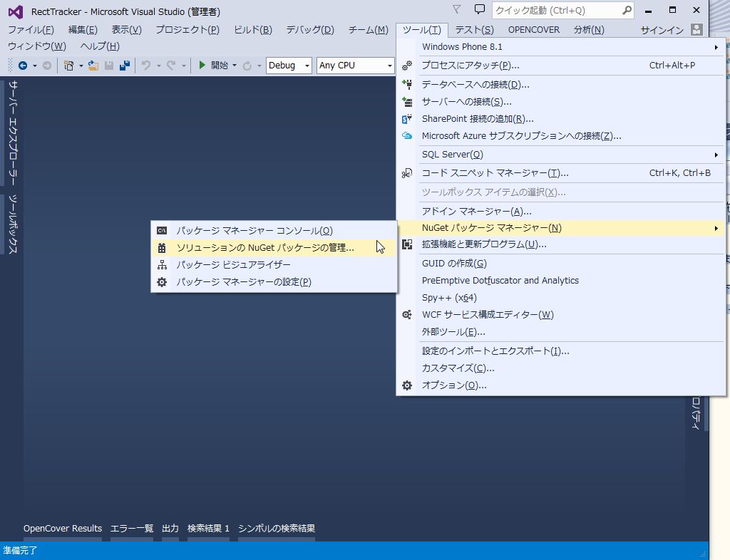
Task: Navigate back using the blue back arrow icon
Action: [21, 65]
